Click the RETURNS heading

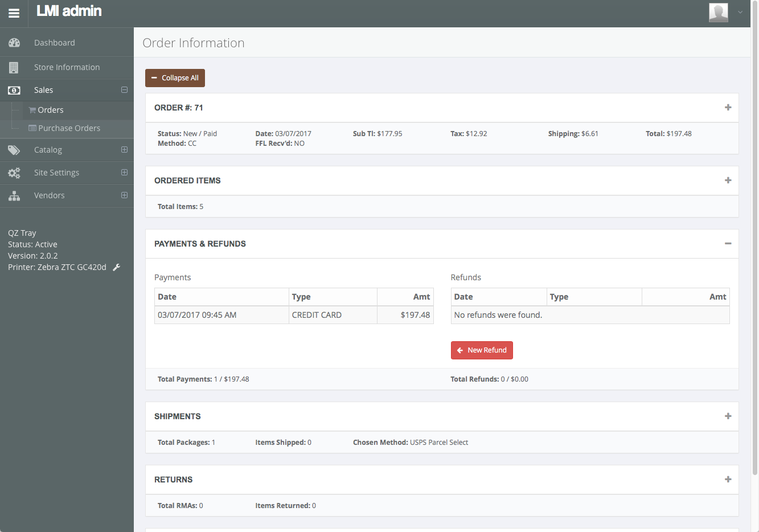pos(174,480)
